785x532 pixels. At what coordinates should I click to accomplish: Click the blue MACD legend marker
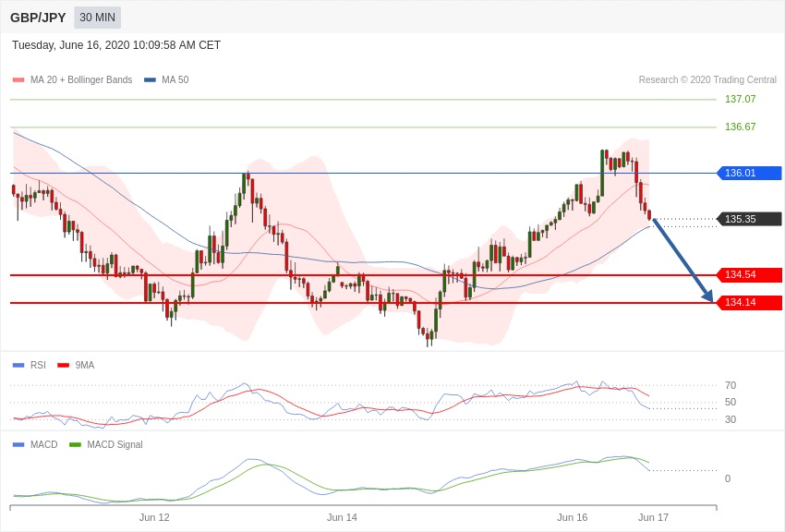tap(18, 445)
